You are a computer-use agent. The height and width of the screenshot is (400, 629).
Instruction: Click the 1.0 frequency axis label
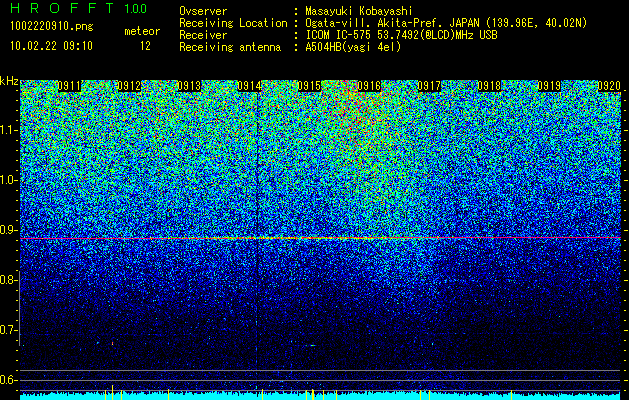[9, 181]
